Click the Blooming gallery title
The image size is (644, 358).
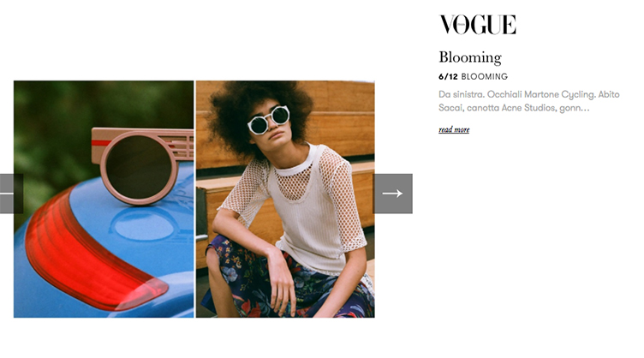click(470, 57)
